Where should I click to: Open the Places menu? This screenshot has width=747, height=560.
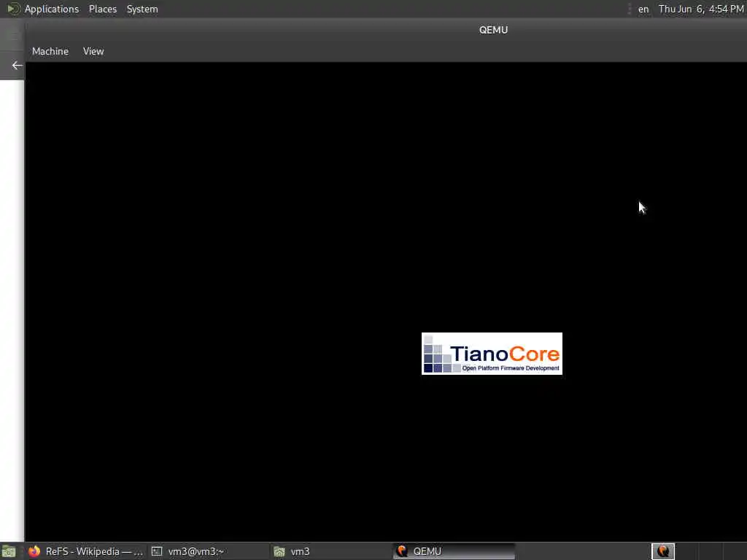point(102,9)
